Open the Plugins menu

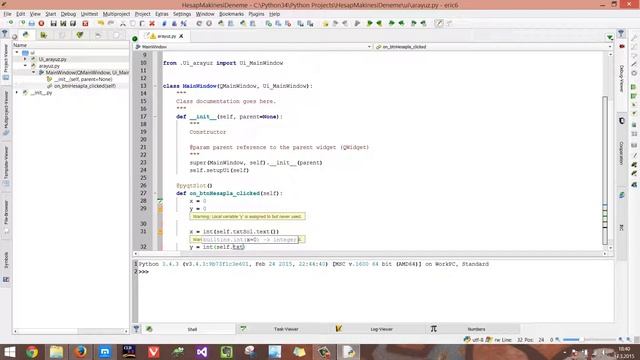(x=256, y=14)
